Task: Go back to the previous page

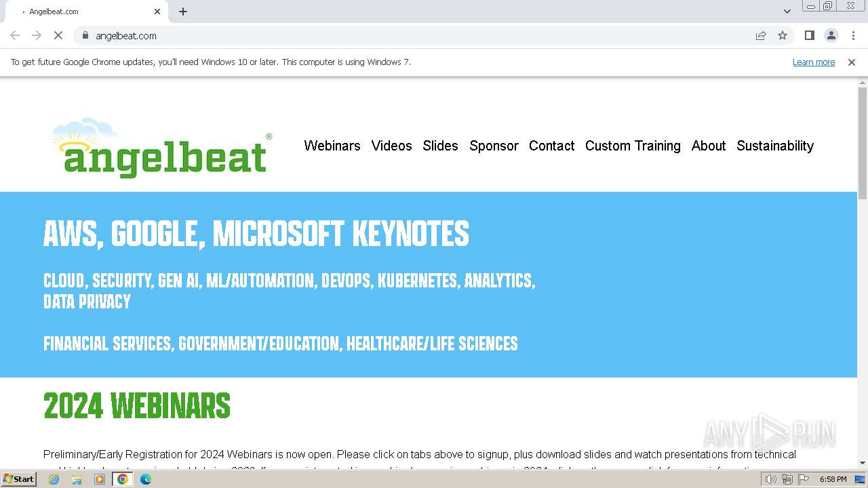Action: click(15, 35)
